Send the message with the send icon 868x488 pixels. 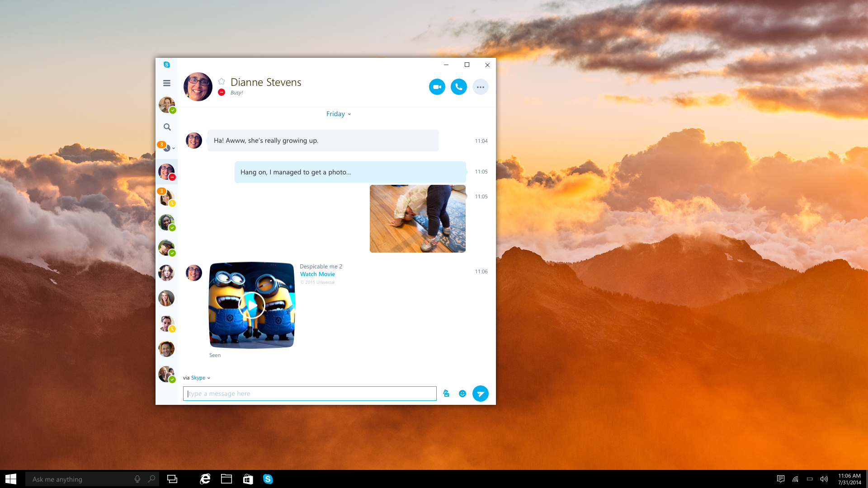(x=480, y=394)
